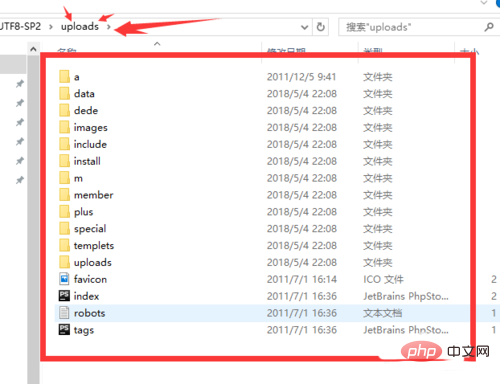Select the file name 'robots'
Image resolution: width=500 pixels, height=384 pixels.
coord(89,313)
